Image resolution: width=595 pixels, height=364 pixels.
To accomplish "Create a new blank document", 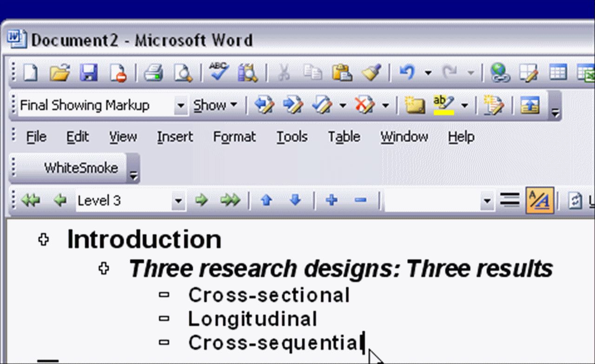I will pos(30,73).
